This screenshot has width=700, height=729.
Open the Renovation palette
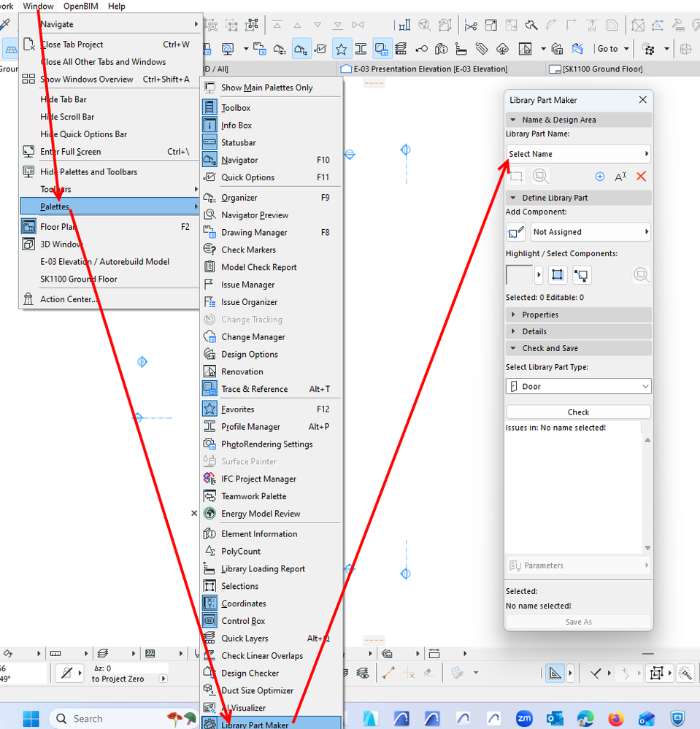coord(272,372)
